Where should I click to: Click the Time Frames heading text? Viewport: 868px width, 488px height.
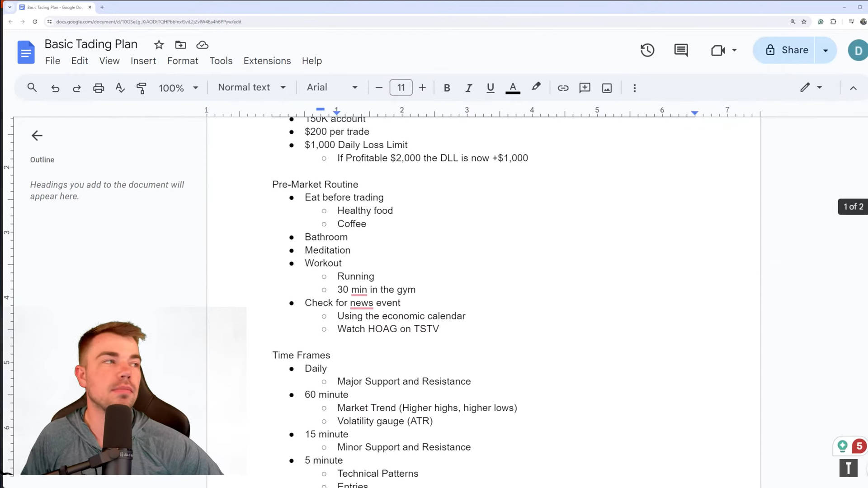coord(301,355)
